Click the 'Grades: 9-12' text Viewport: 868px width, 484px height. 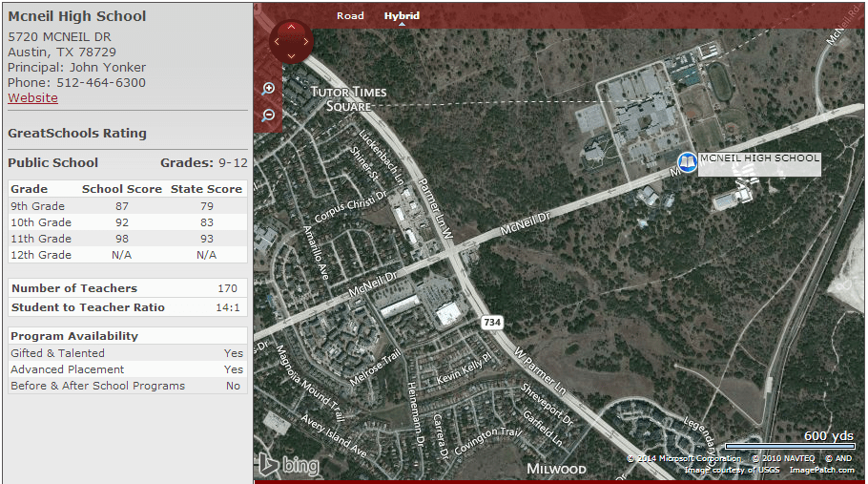(204, 163)
